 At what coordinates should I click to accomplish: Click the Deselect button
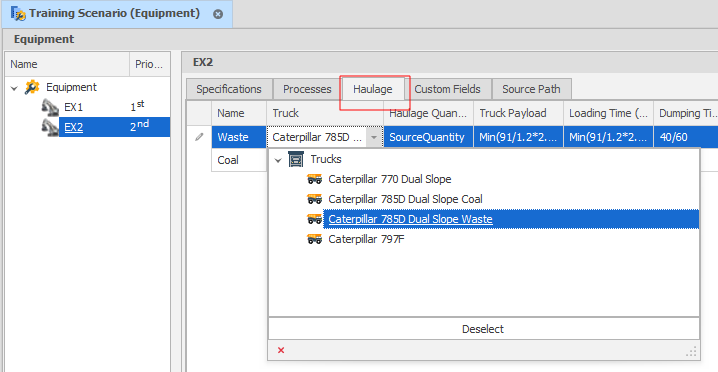[x=484, y=329]
